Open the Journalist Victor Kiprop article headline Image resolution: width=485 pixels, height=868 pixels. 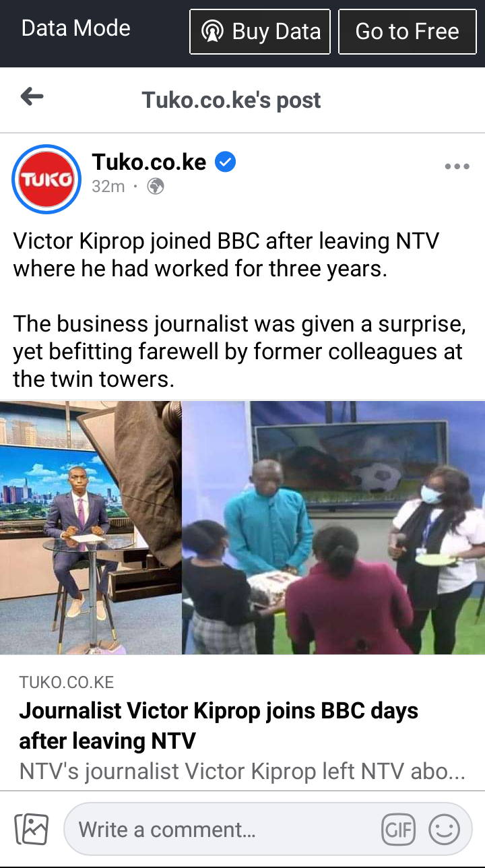click(x=219, y=726)
